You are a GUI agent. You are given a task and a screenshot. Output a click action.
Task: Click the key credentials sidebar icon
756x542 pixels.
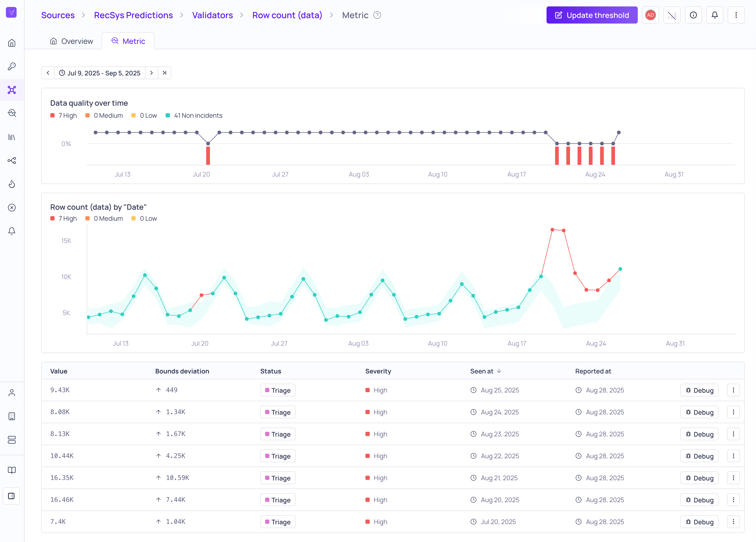[12, 66]
